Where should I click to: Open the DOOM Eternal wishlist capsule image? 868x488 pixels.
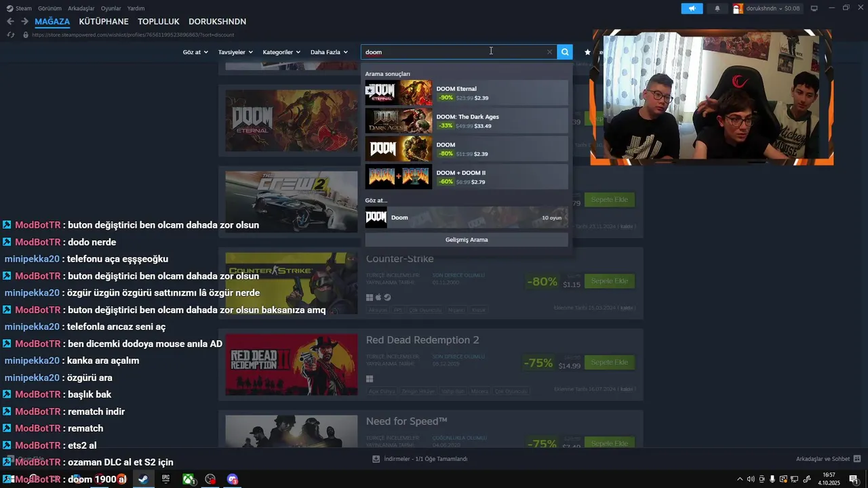click(x=292, y=121)
